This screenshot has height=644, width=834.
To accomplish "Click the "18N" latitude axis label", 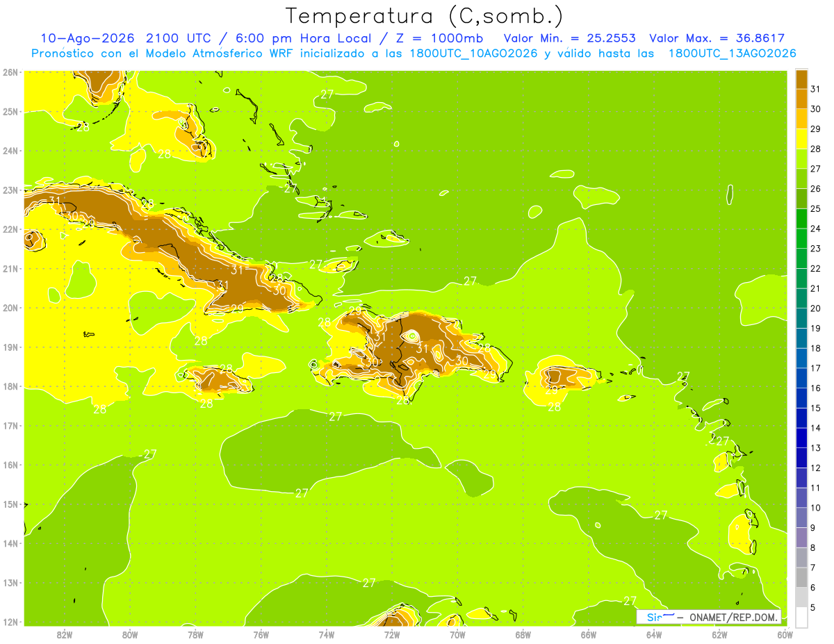I will pos(10,386).
